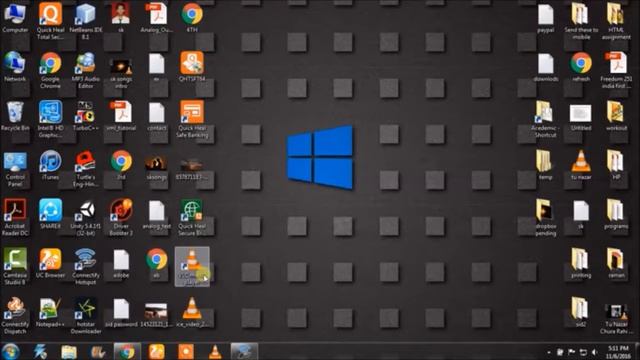The width and height of the screenshot is (640, 360).
Task: Launch hotstar Downloader shortcut
Action: [x=85, y=316]
